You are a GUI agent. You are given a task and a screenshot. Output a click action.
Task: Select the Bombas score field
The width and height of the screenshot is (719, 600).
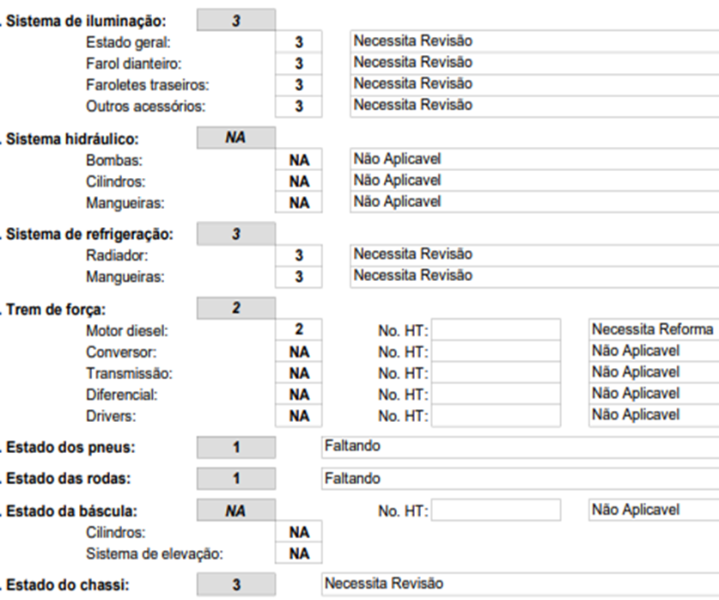pyautogui.click(x=299, y=160)
